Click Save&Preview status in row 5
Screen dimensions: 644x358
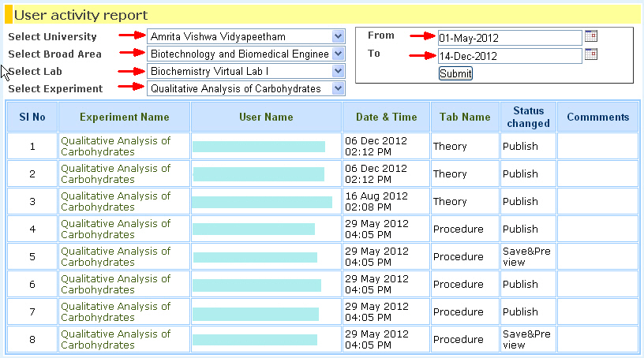[526, 256]
